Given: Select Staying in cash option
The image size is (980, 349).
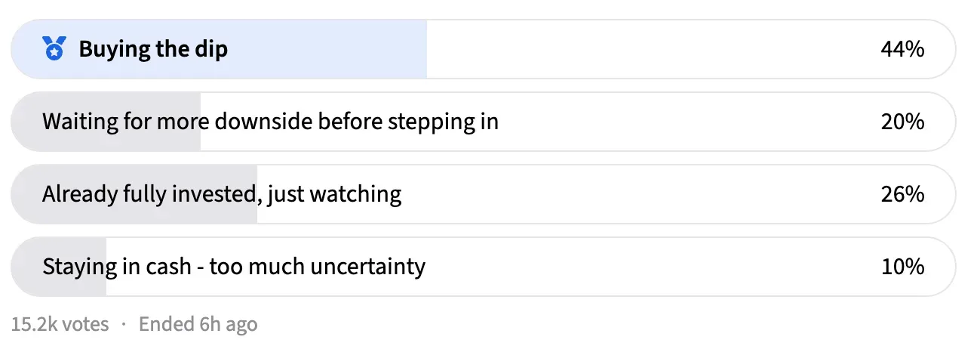Looking at the screenshot, I should (x=483, y=267).
